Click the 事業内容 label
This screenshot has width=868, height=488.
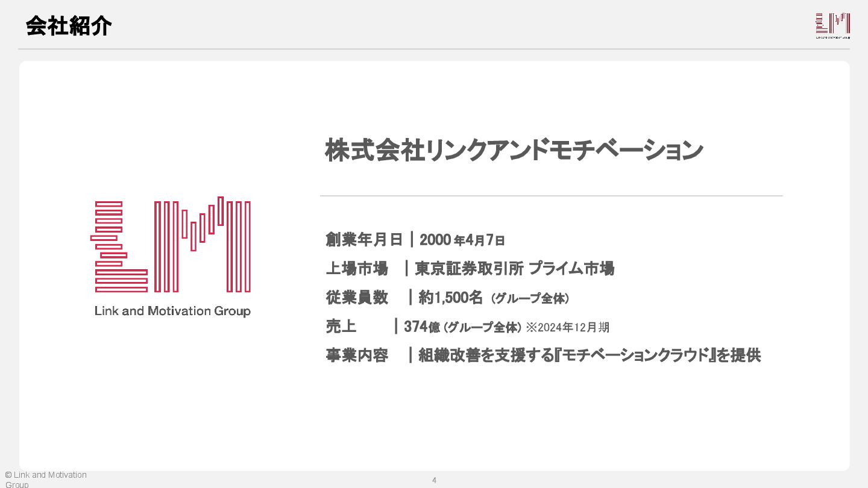point(357,355)
